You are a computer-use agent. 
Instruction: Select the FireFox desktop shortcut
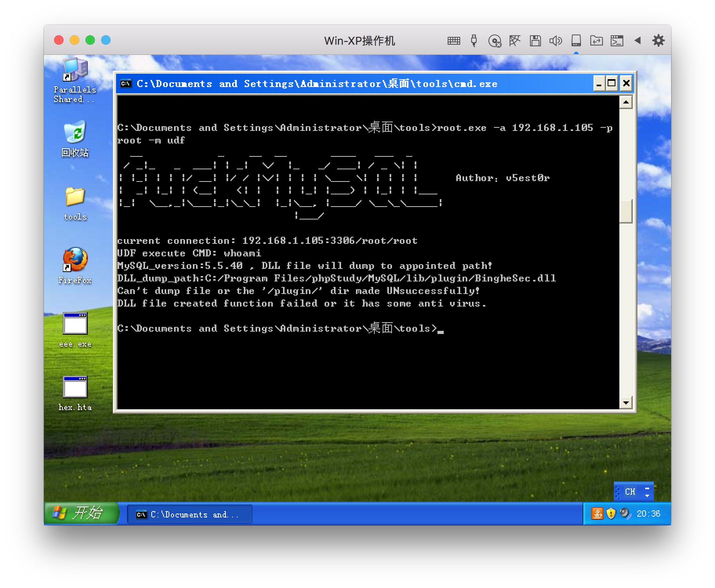(x=75, y=266)
